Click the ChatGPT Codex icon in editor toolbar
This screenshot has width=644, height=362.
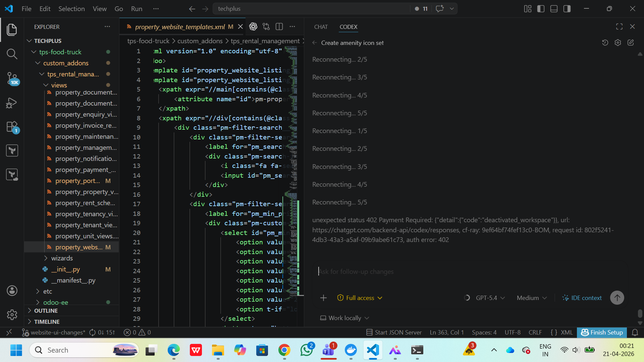253,26
